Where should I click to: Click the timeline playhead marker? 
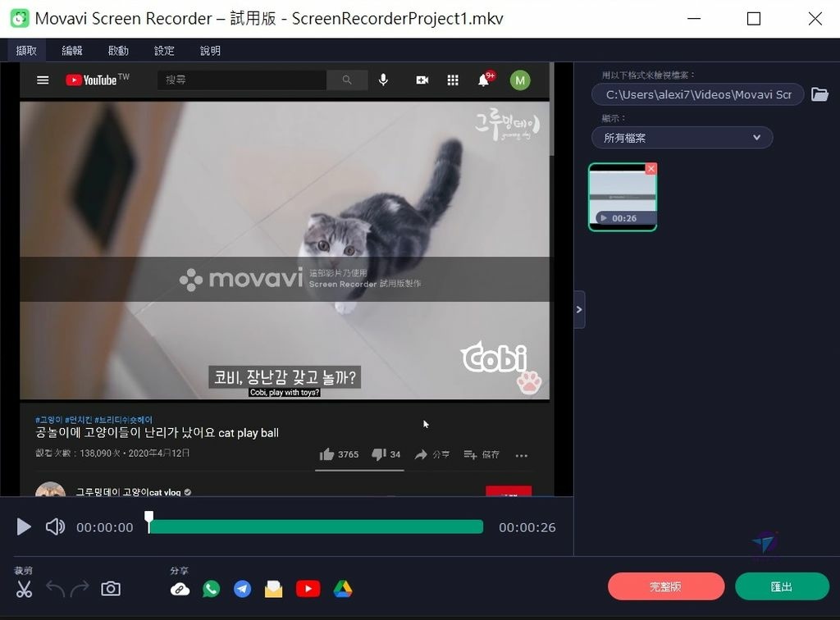pyautogui.click(x=149, y=521)
